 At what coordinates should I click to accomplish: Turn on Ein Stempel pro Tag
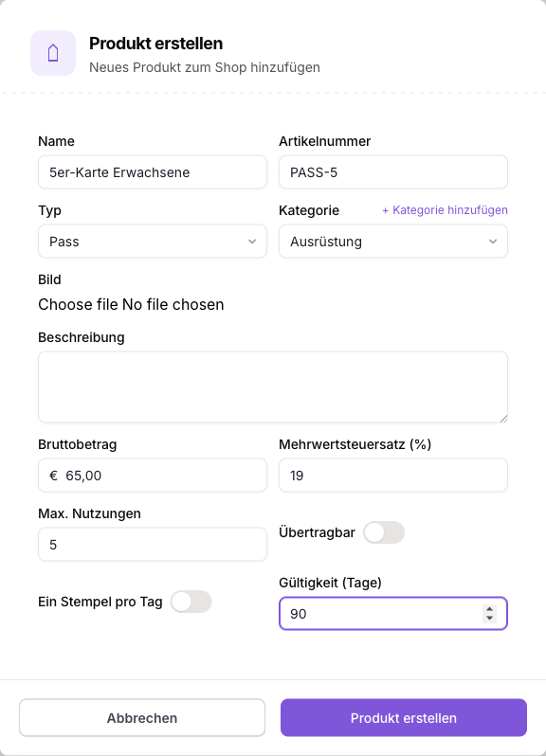click(x=191, y=602)
